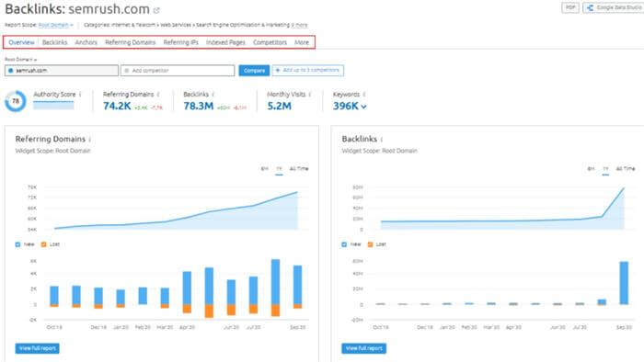
Task: Click Sep 20 bar in Referring Domains chart
Action: click(298, 287)
